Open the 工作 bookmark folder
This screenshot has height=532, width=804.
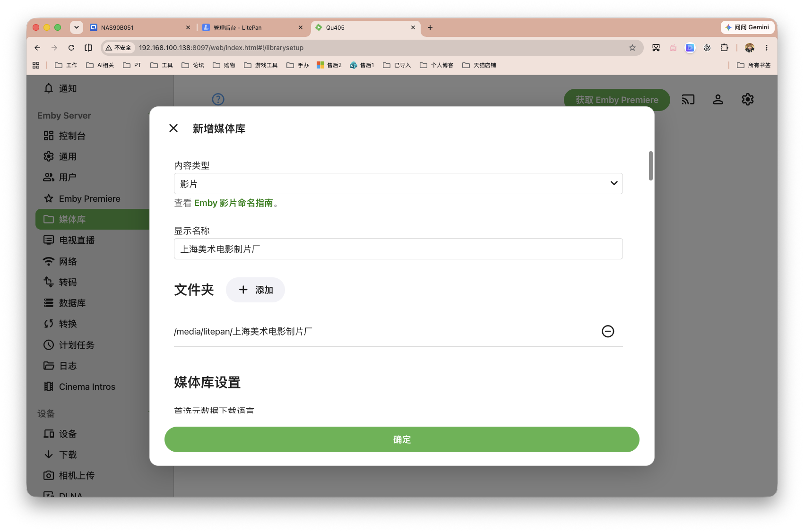click(x=66, y=65)
